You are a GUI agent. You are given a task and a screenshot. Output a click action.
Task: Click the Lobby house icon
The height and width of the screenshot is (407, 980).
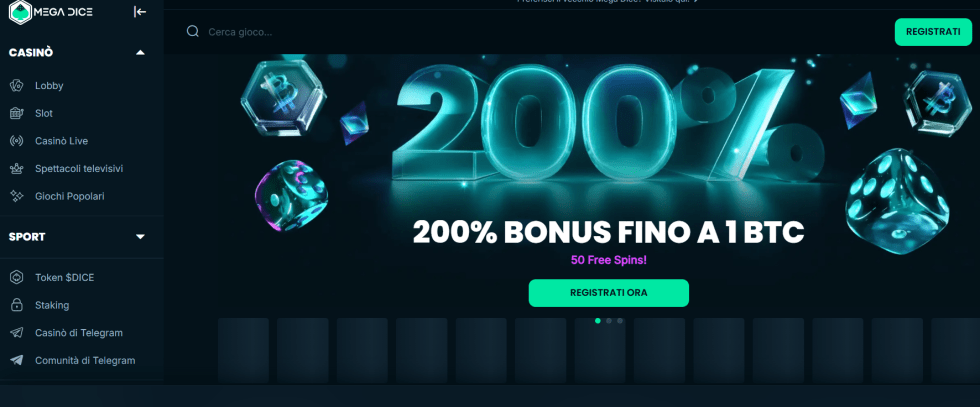pos(16,86)
